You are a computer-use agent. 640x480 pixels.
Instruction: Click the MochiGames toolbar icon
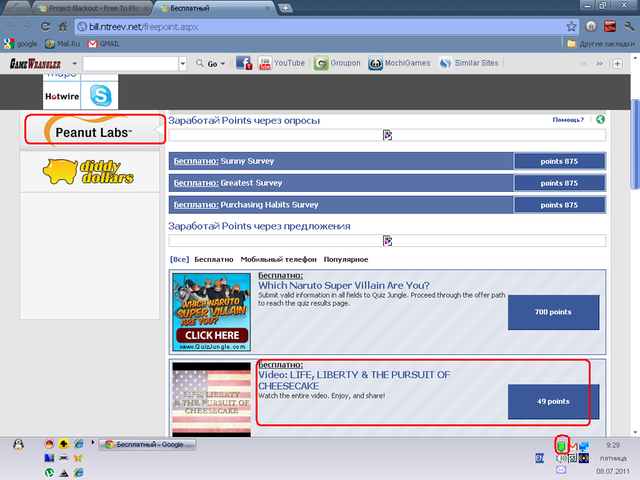tap(398, 63)
